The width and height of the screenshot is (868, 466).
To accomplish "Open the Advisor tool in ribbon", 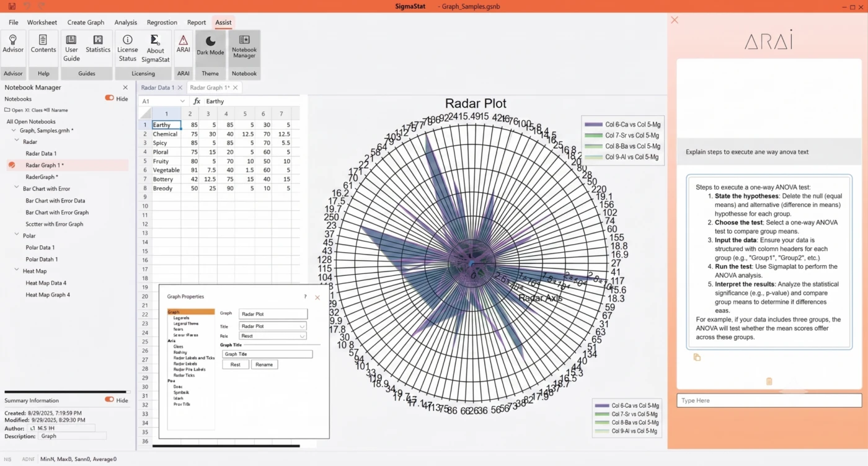I will click(x=13, y=45).
